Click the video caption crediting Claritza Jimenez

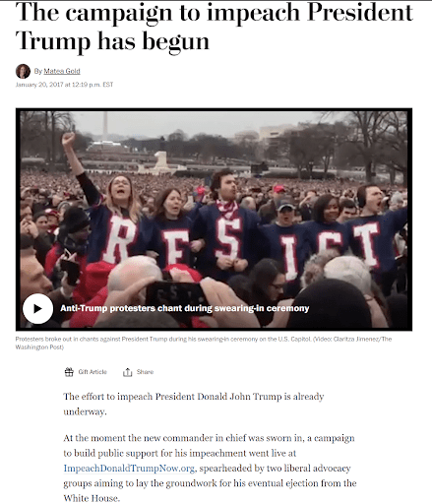pyautogui.click(x=204, y=343)
